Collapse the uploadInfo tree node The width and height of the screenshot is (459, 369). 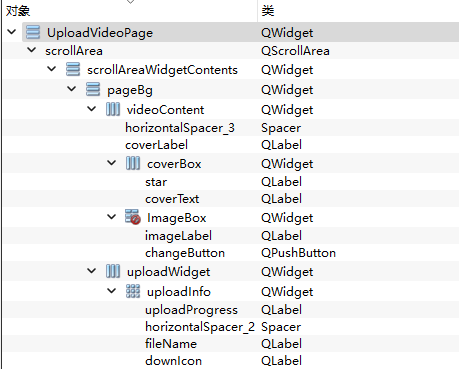[x=112, y=291]
